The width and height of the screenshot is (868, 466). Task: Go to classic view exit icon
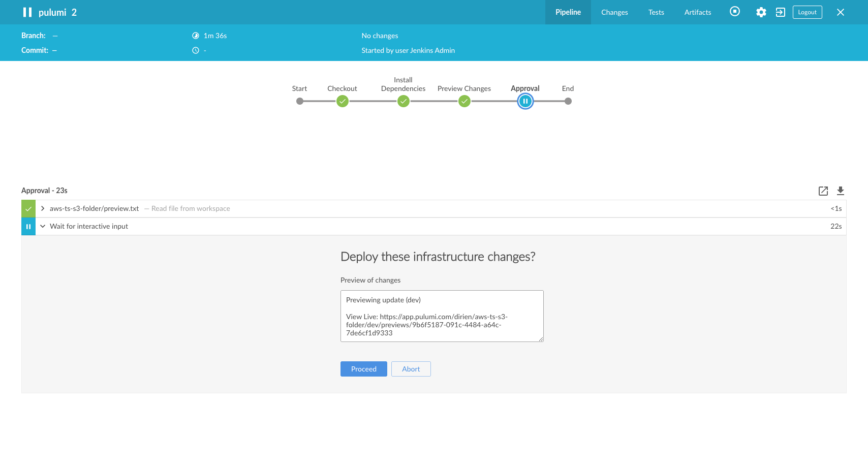[x=781, y=12]
